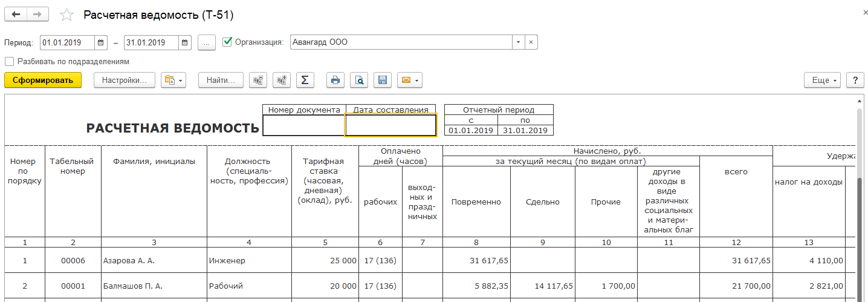Viewport: 868px width, 302px height.
Task: Open report variants dropdown button
Action: [173, 80]
